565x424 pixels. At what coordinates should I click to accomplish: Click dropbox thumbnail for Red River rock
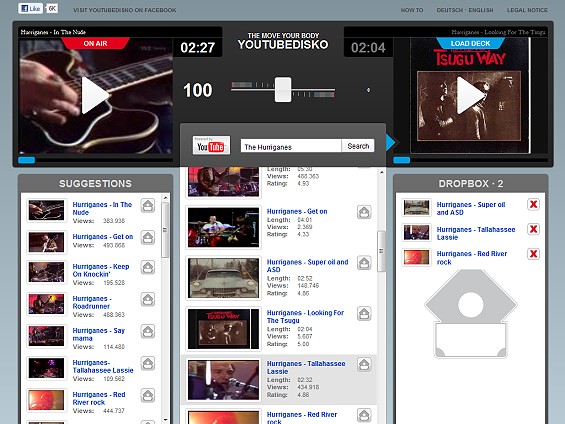point(417,258)
